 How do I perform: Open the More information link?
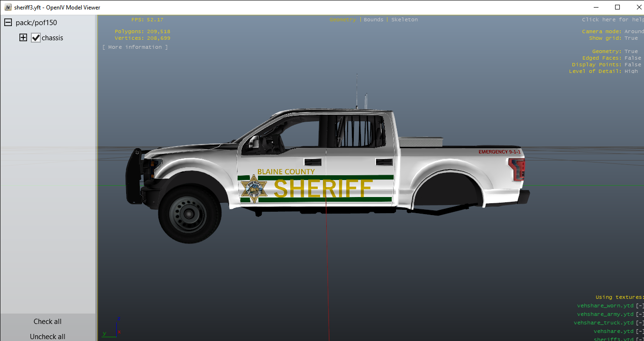tap(135, 47)
